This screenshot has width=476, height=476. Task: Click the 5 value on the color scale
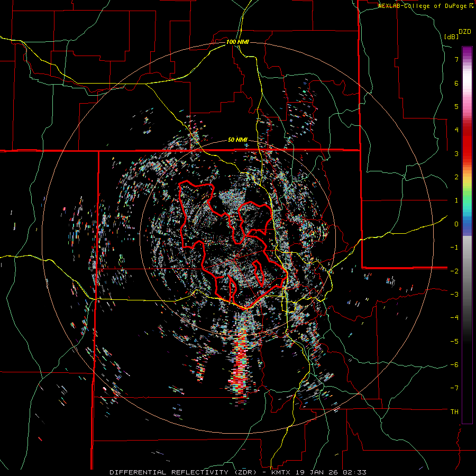click(x=456, y=106)
